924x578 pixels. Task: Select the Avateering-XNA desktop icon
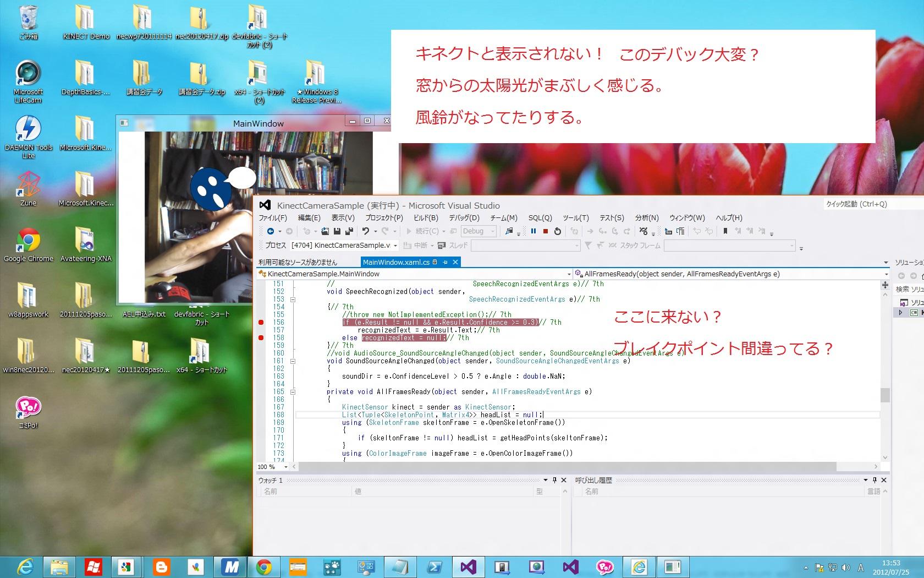[86, 245]
